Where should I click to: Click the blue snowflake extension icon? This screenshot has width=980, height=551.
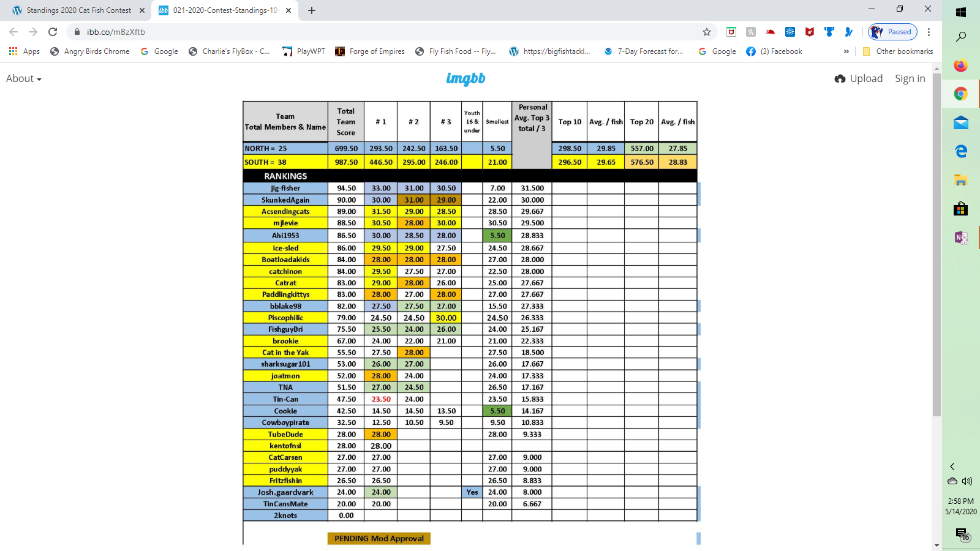coord(790,32)
